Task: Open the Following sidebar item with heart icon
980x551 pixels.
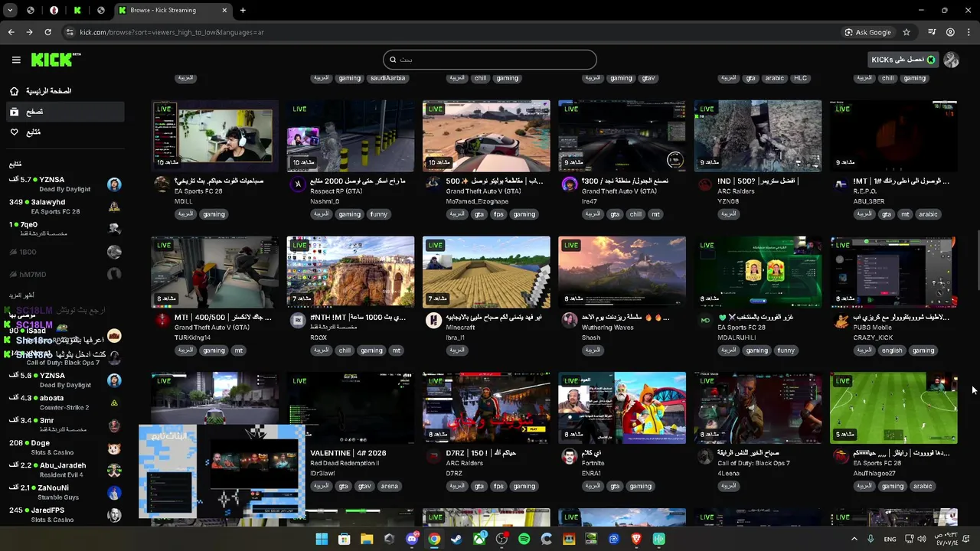Action: (x=64, y=132)
